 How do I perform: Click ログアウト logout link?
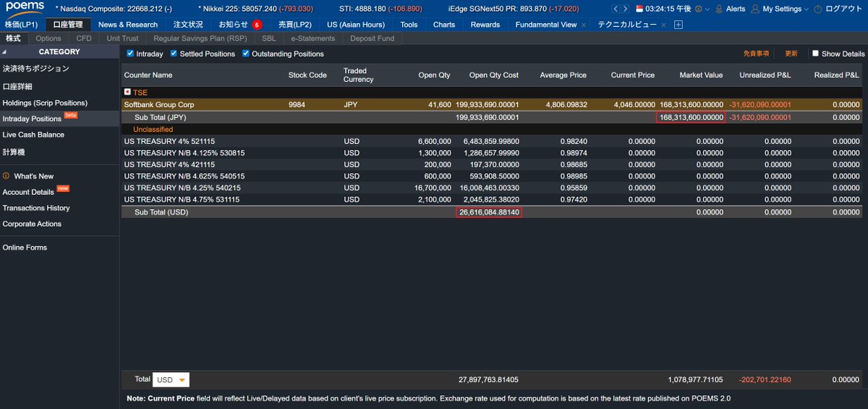[x=844, y=9]
